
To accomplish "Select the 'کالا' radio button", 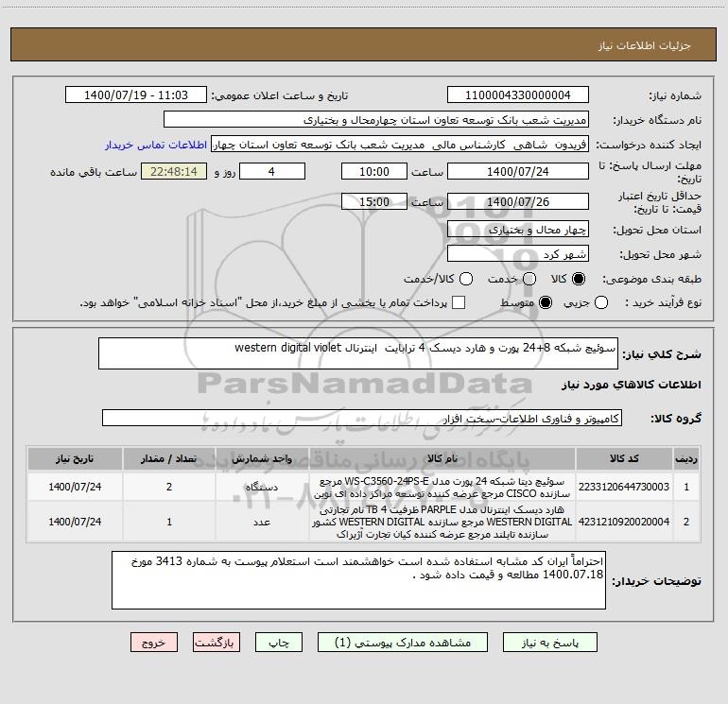I will [x=579, y=279].
